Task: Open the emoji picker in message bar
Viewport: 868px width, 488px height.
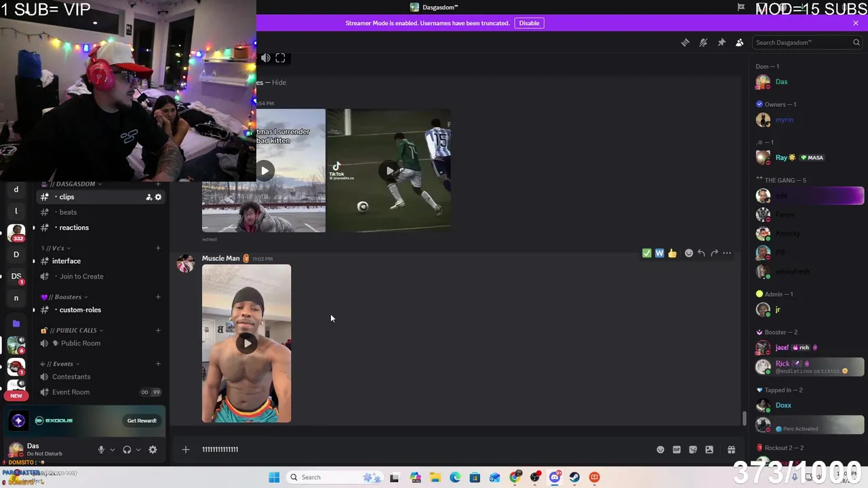Action: point(660,449)
